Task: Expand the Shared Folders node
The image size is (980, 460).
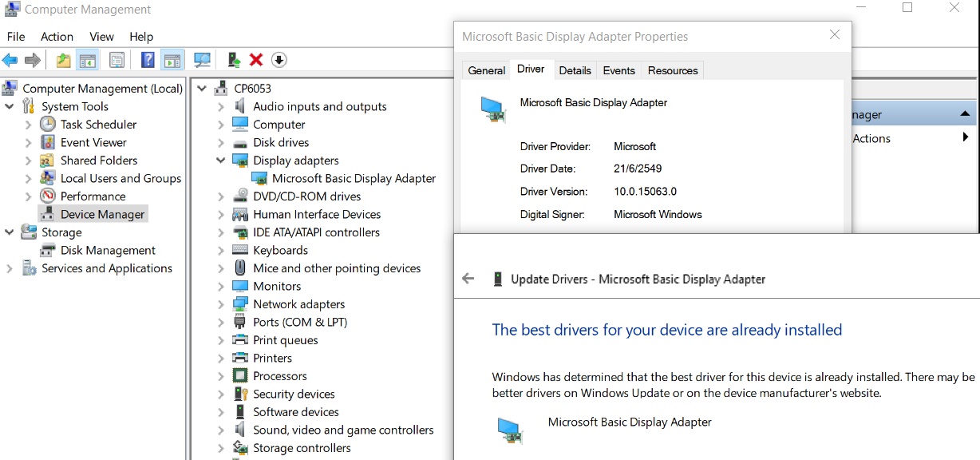Action: tap(29, 161)
